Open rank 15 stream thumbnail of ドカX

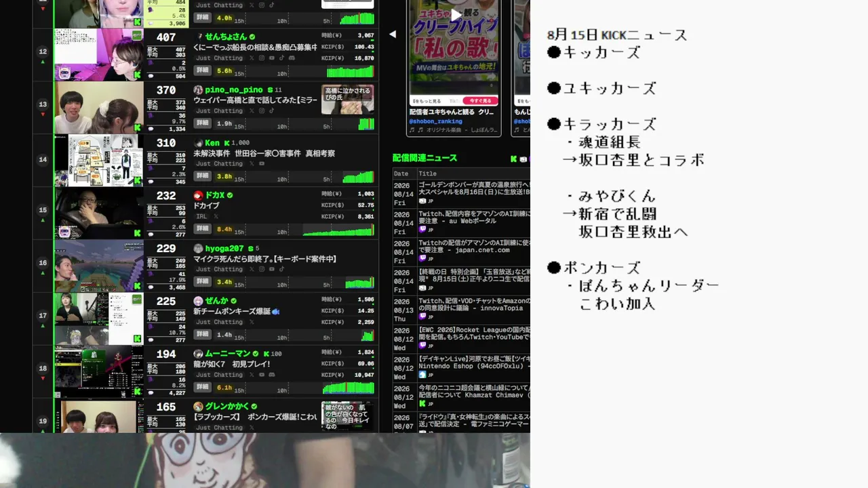99,213
